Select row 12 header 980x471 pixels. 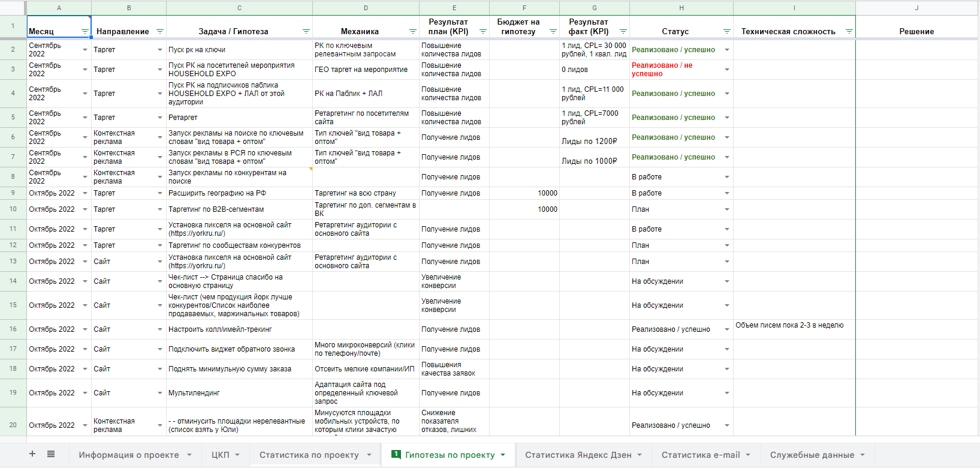click(x=13, y=245)
